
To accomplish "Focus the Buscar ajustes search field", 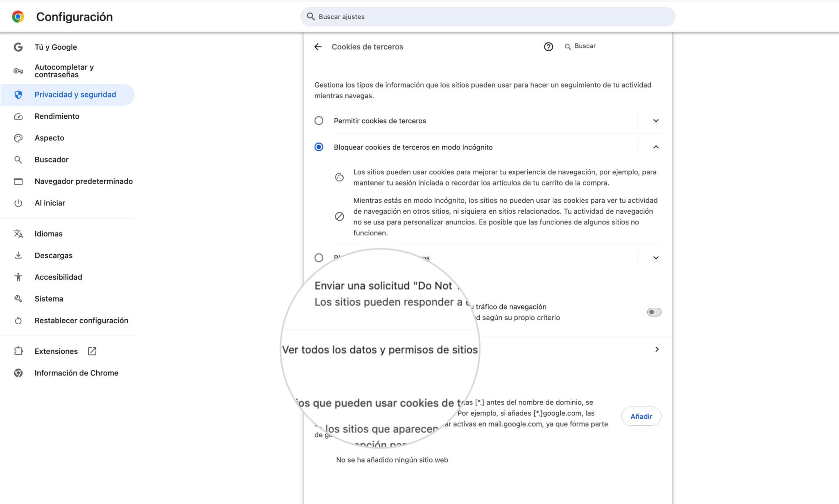I will tap(488, 17).
